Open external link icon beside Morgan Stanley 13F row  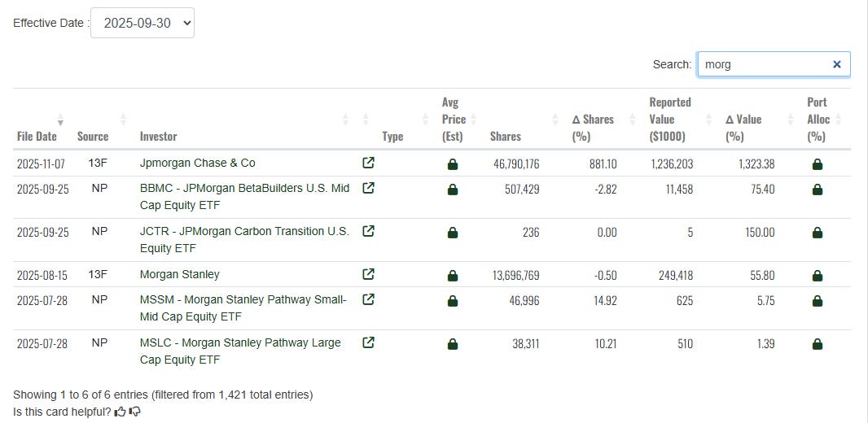click(x=368, y=274)
